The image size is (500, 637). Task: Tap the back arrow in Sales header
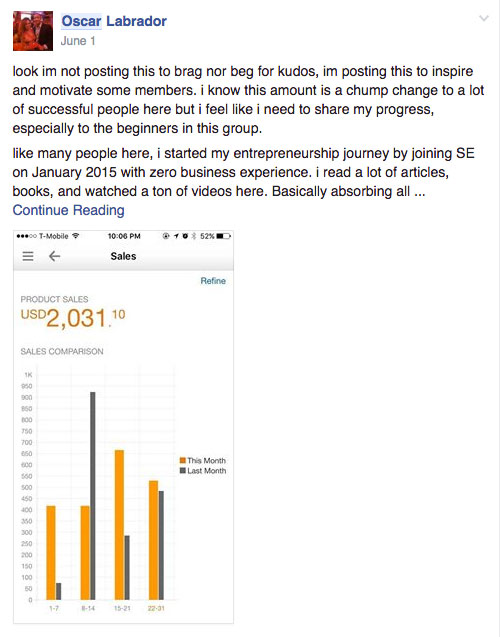[x=54, y=256]
